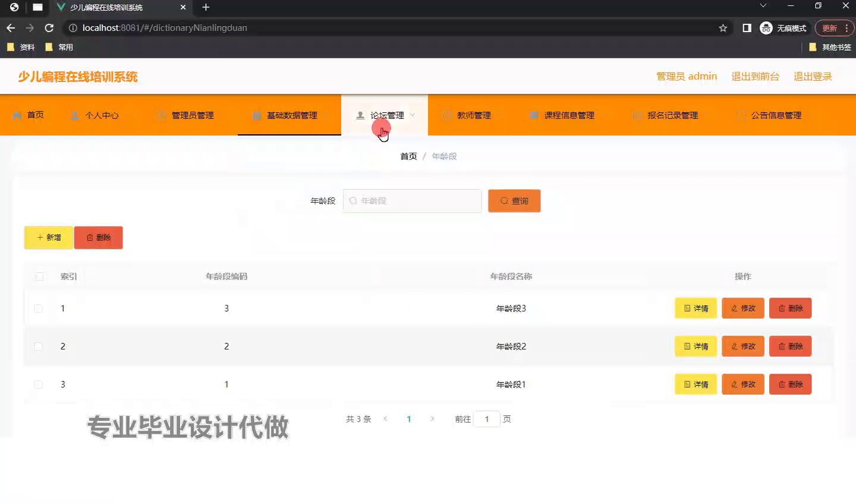The image size is (856, 504).
Task: Go back with the browser back arrow
Action: pyautogui.click(x=11, y=28)
